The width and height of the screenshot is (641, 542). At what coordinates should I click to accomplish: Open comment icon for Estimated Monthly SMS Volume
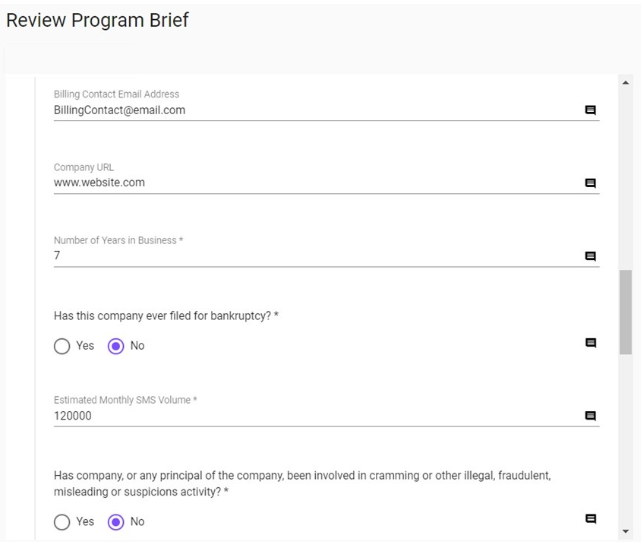click(x=590, y=416)
